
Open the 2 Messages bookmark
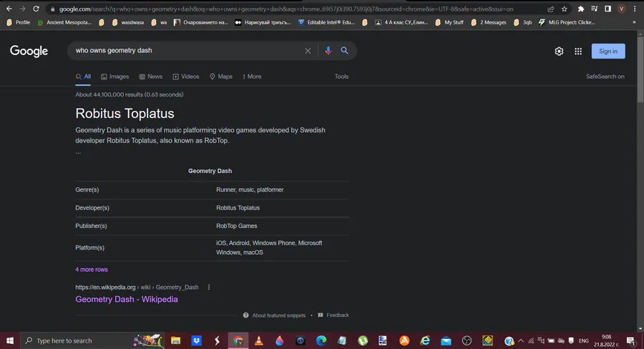pyautogui.click(x=489, y=22)
